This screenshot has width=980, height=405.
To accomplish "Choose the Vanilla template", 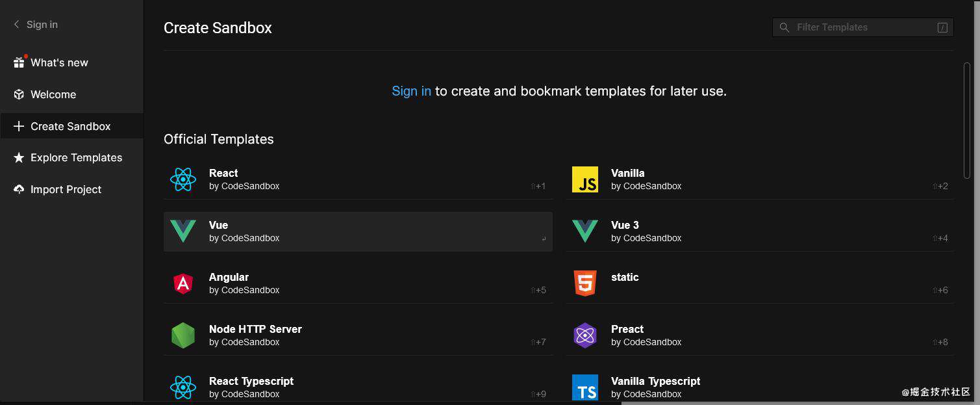I will (759, 179).
